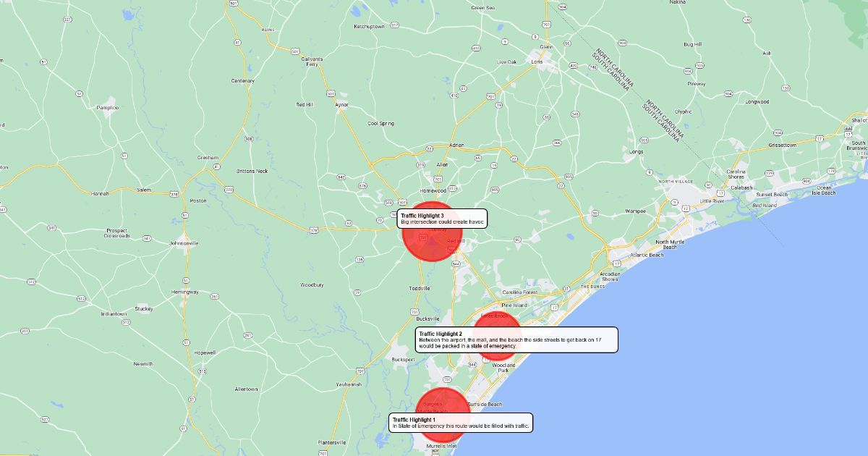Open the Traffic Highlight 2 label box
The width and height of the screenshot is (868, 456).
click(x=516, y=339)
